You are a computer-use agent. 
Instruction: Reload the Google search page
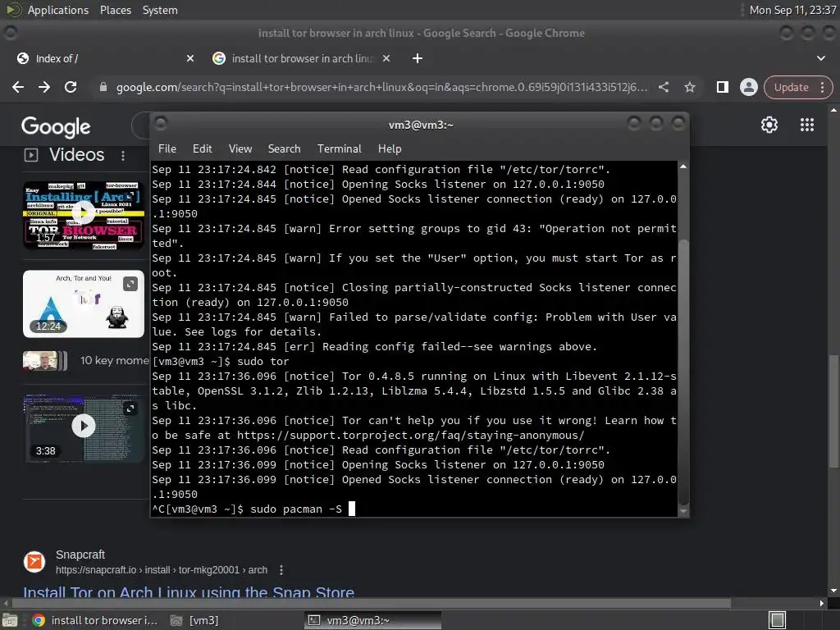coord(71,87)
